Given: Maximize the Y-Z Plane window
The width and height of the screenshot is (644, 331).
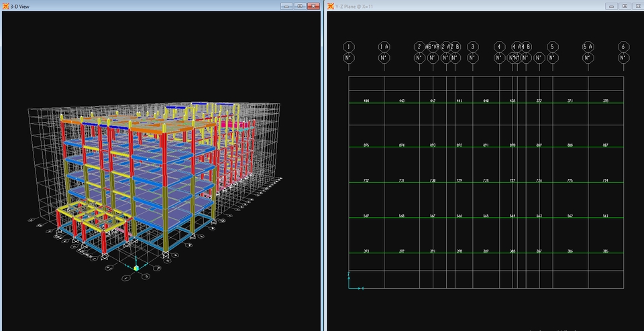Looking at the screenshot, I should point(625,6).
